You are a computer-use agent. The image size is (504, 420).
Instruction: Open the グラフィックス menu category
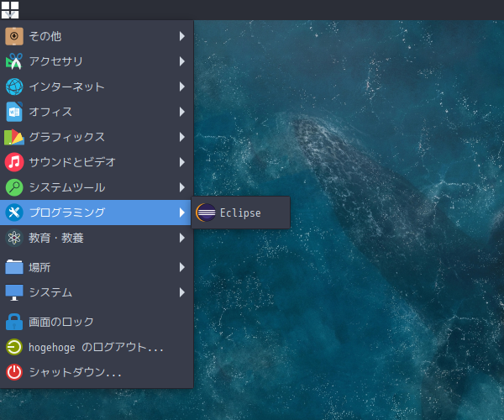click(96, 137)
